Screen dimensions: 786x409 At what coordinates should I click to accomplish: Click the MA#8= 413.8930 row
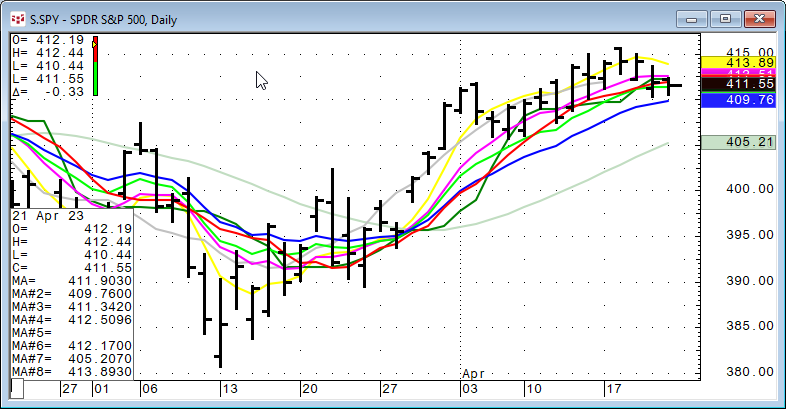72,372
